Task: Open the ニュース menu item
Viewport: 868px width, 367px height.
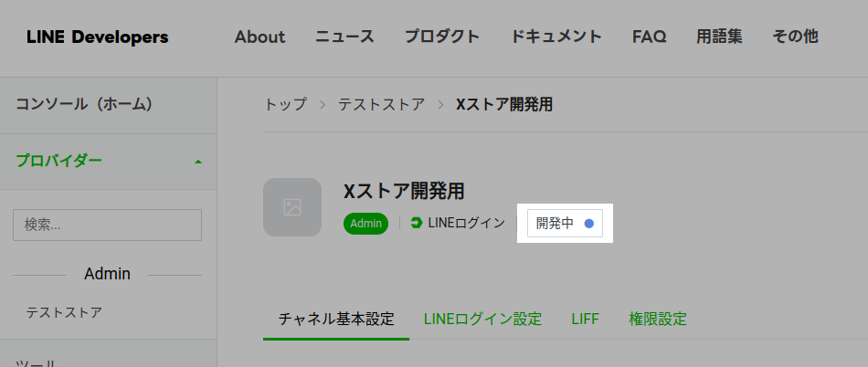Action: (344, 37)
